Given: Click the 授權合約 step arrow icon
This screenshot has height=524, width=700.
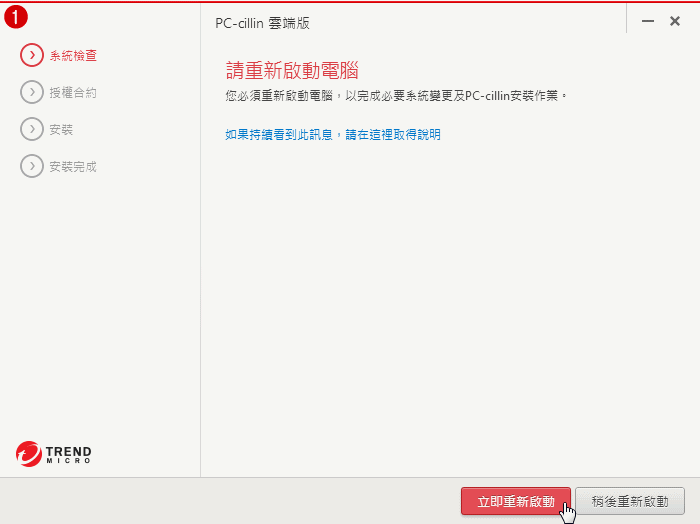Looking at the screenshot, I should click(x=32, y=92).
